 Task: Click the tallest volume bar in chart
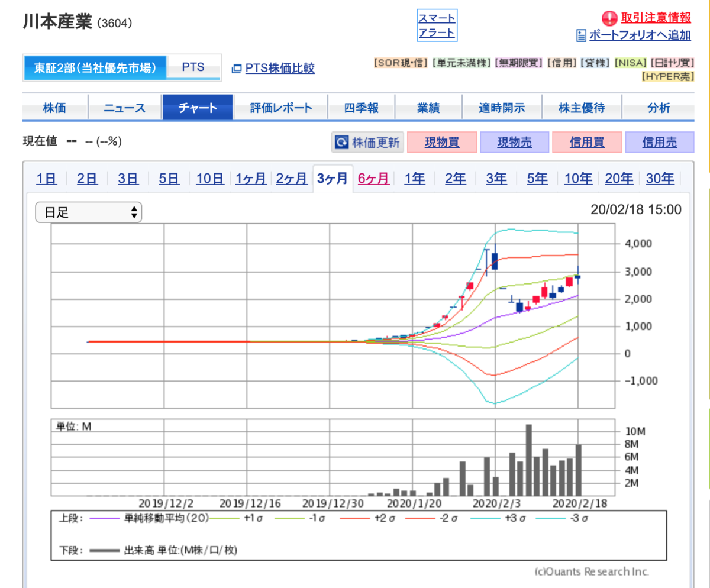[529, 460]
